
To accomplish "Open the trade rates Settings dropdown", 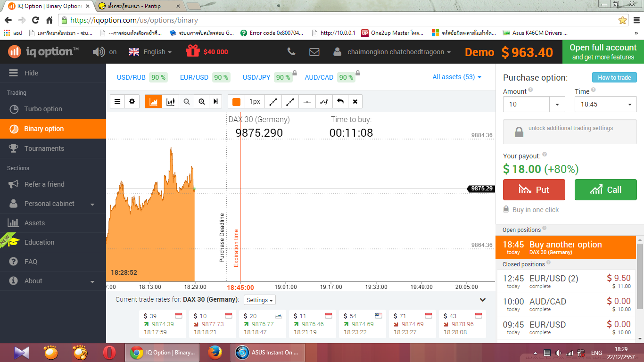I will (260, 300).
